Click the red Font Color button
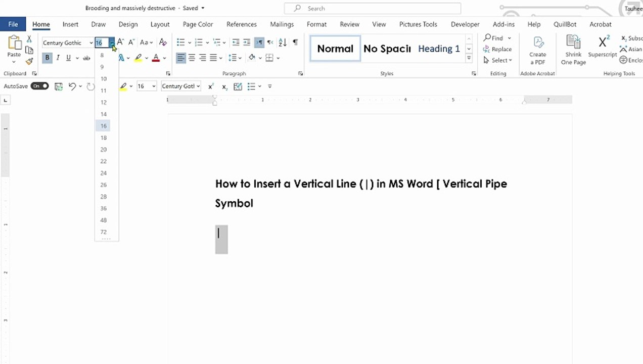Screen dimensions: 643x364 [156, 58]
